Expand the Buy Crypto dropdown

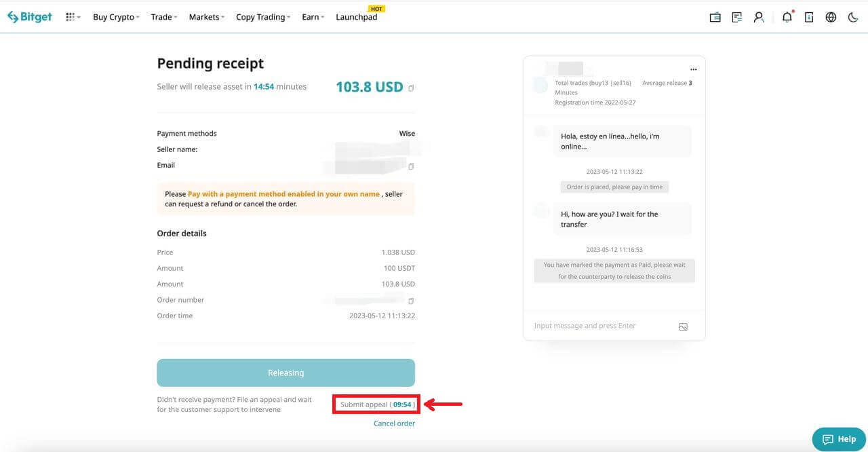click(x=116, y=17)
